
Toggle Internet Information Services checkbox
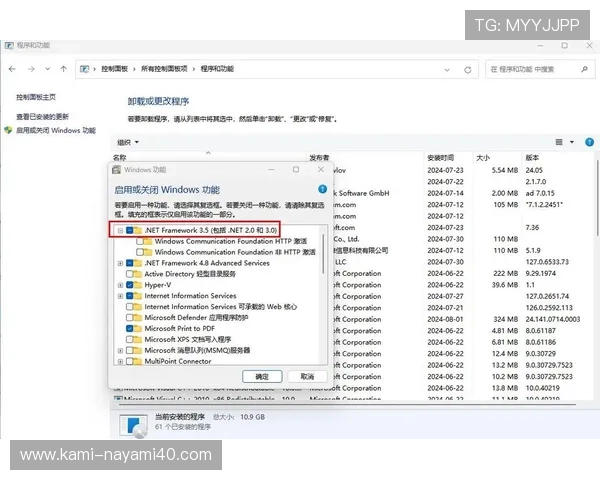click(x=129, y=296)
